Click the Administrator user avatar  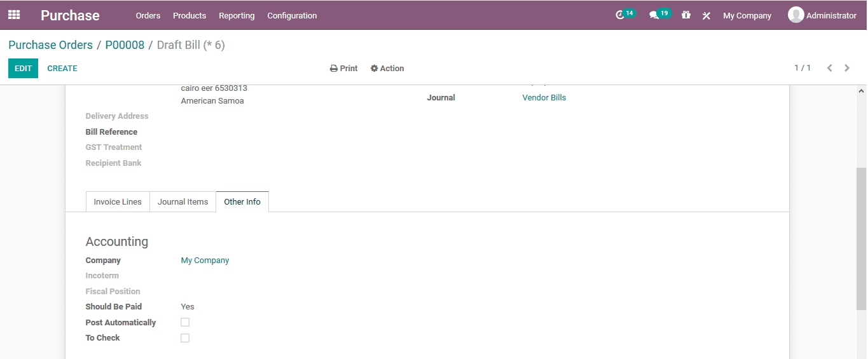coord(796,15)
